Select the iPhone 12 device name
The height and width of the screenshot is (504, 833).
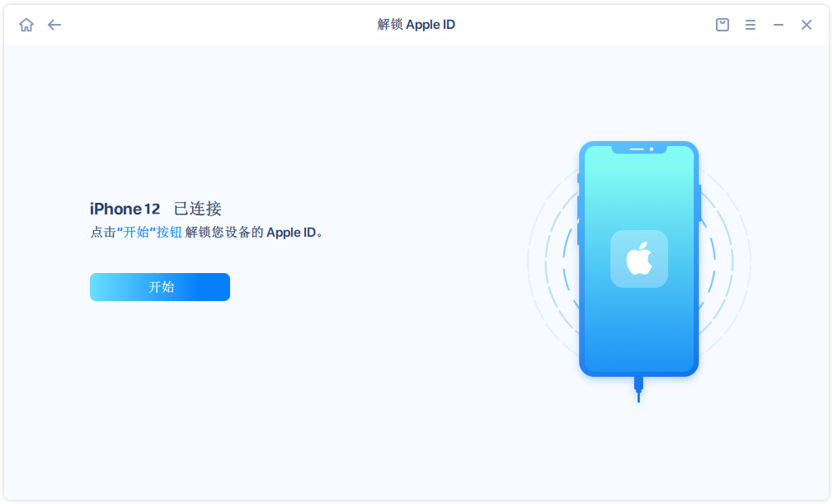[125, 209]
